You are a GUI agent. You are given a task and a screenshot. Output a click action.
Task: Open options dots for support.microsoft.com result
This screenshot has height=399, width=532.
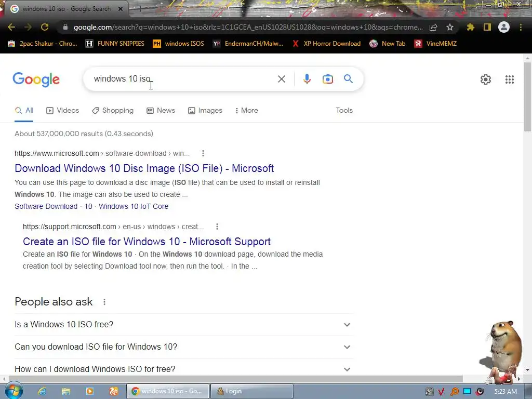(217, 227)
